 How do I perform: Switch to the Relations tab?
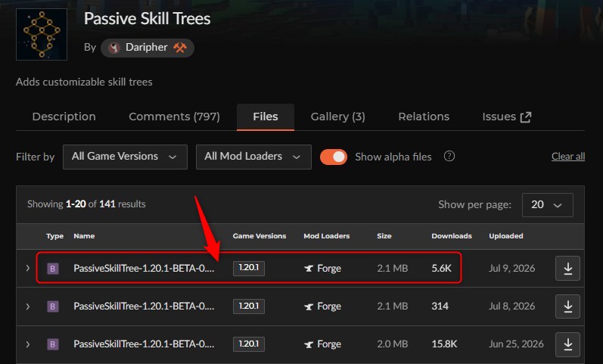pyautogui.click(x=424, y=117)
